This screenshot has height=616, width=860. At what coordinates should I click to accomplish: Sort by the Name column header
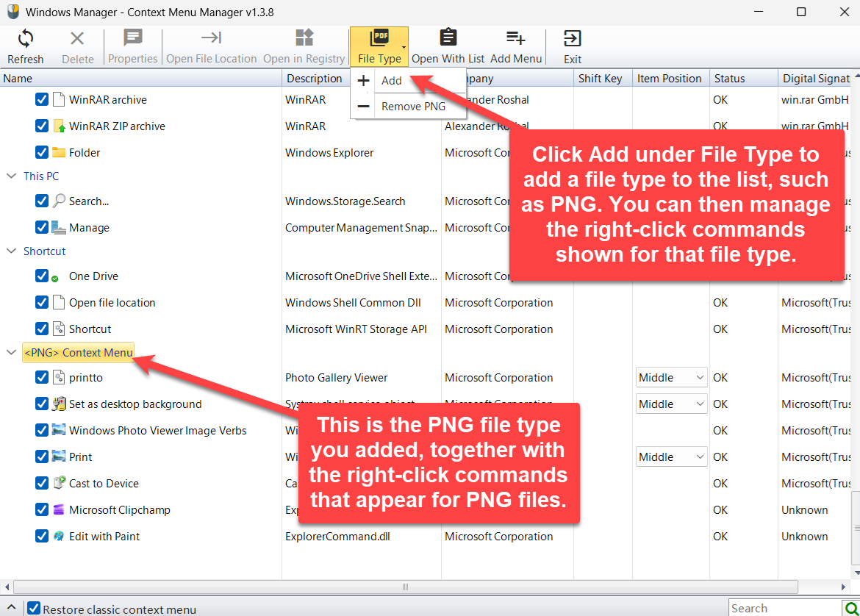coord(141,79)
